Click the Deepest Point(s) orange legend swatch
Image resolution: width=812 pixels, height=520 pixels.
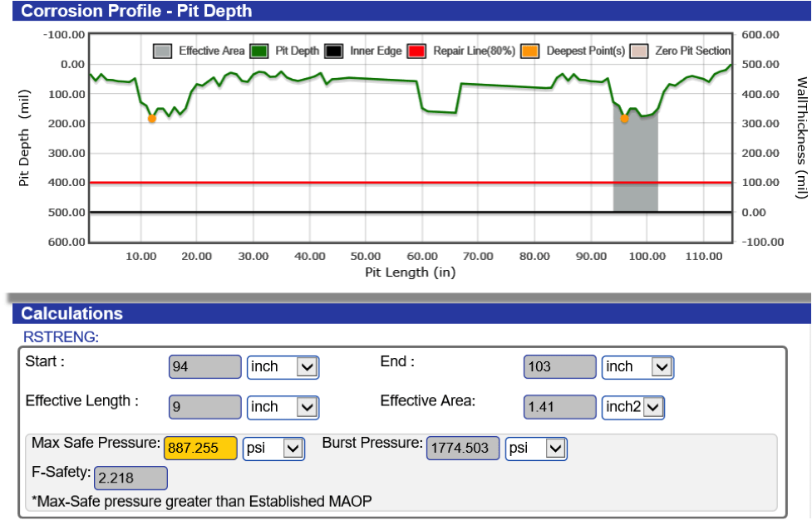529,52
